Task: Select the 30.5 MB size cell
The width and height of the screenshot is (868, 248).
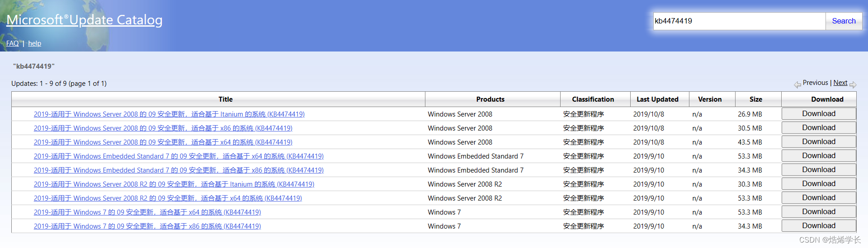Action: coord(750,128)
